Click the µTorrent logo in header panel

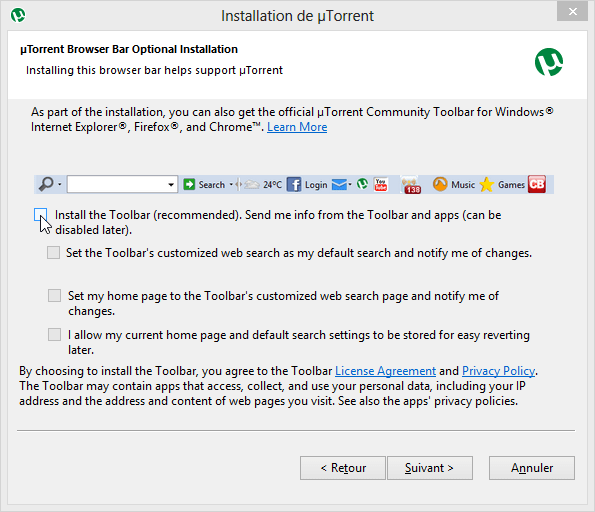[x=549, y=62]
